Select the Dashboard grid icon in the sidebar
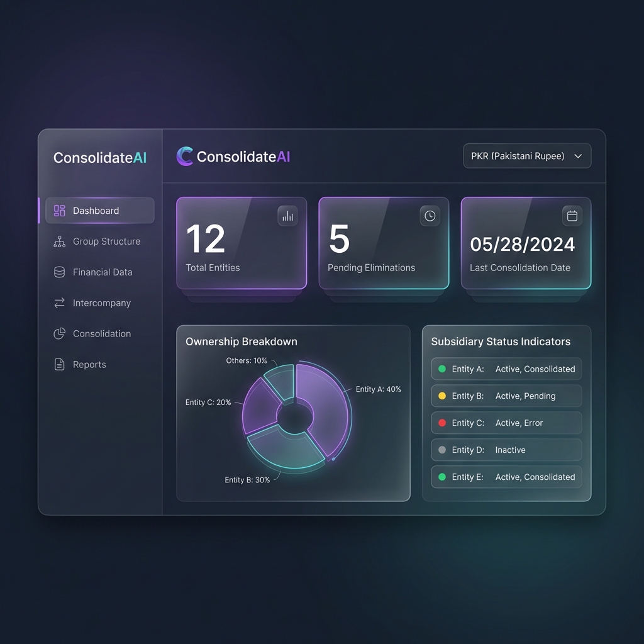Viewport: 644px width, 644px height. pos(59,211)
